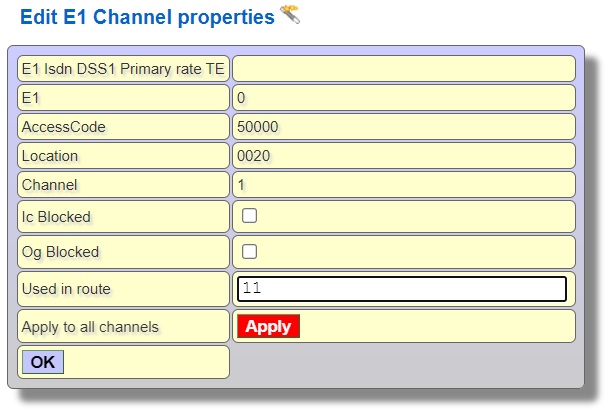Enable the Og Blocked checkbox
This screenshot has width=609, height=414.
tap(249, 251)
